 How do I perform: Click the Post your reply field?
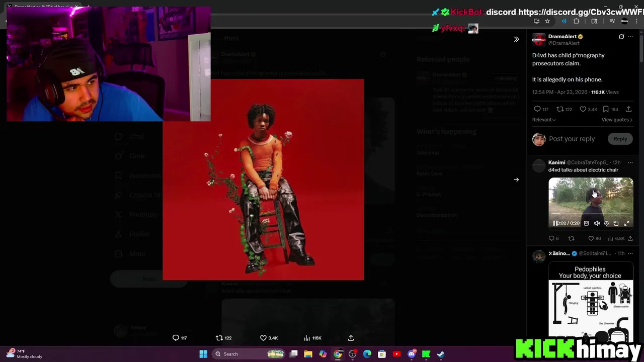pyautogui.click(x=572, y=139)
